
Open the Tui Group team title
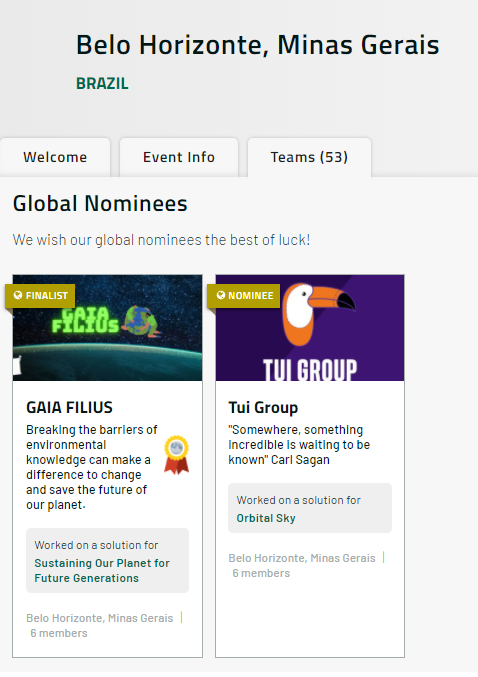(x=263, y=408)
